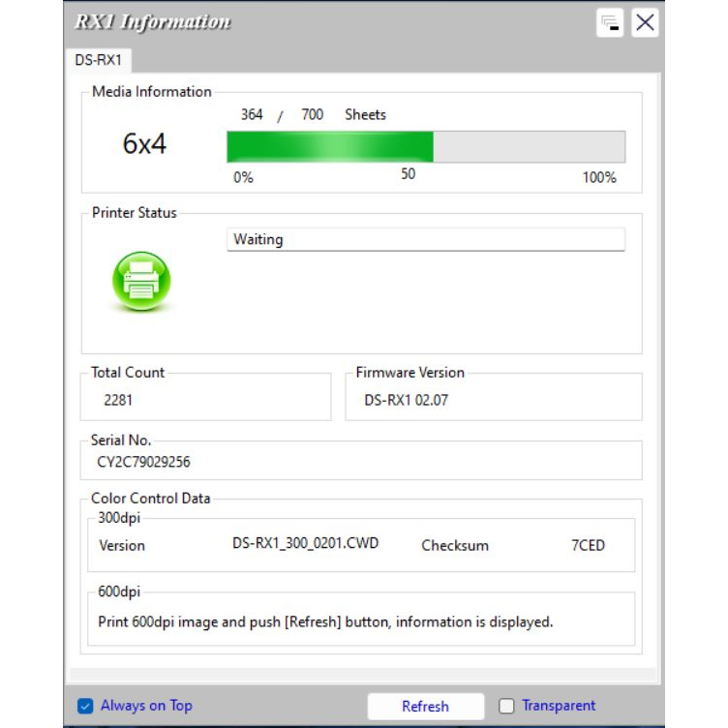Close the RX1 Information window
This screenshot has width=728, height=728.
point(645,23)
